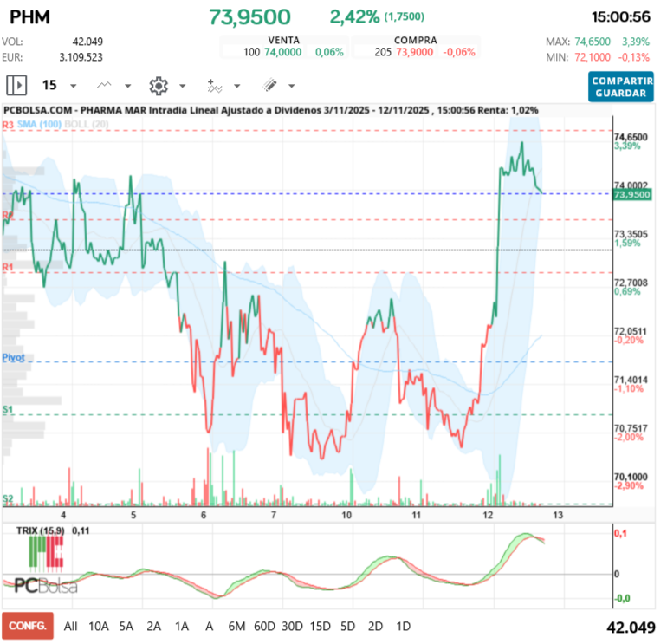
Task: Click the R3 resistance label
Action: tap(8, 125)
